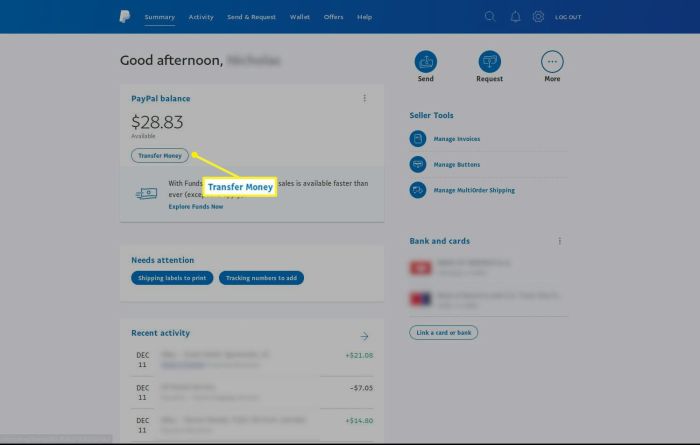Image resolution: width=700 pixels, height=445 pixels.
Task: Open the Manage Invoices link
Action: tap(457, 139)
